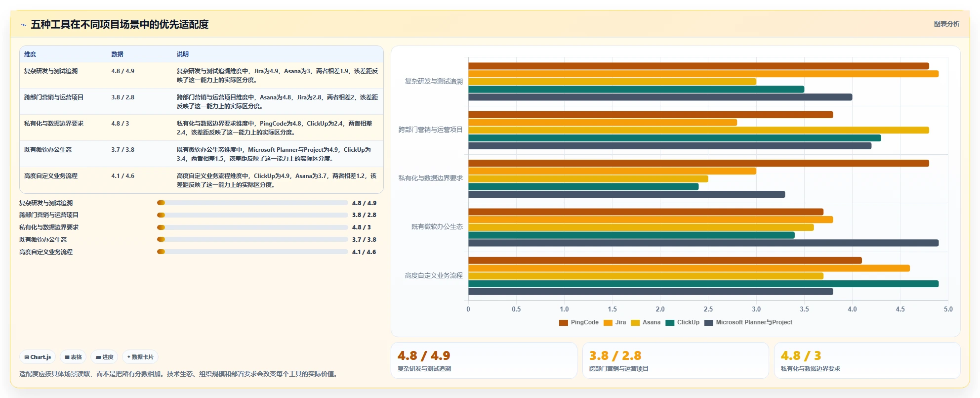Click the 2.5 tick on the chart x-axis
This screenshot has height=398, width=980.
point(708,310)
